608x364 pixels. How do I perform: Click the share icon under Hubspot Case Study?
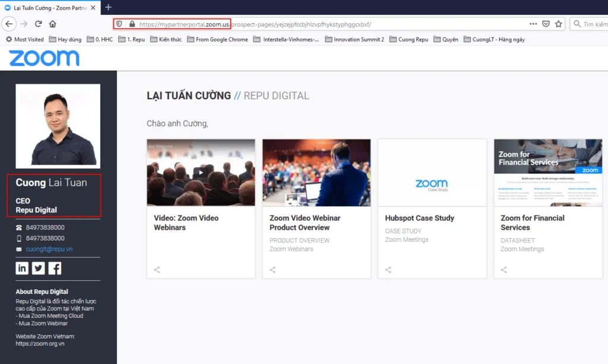pos(387,270)
